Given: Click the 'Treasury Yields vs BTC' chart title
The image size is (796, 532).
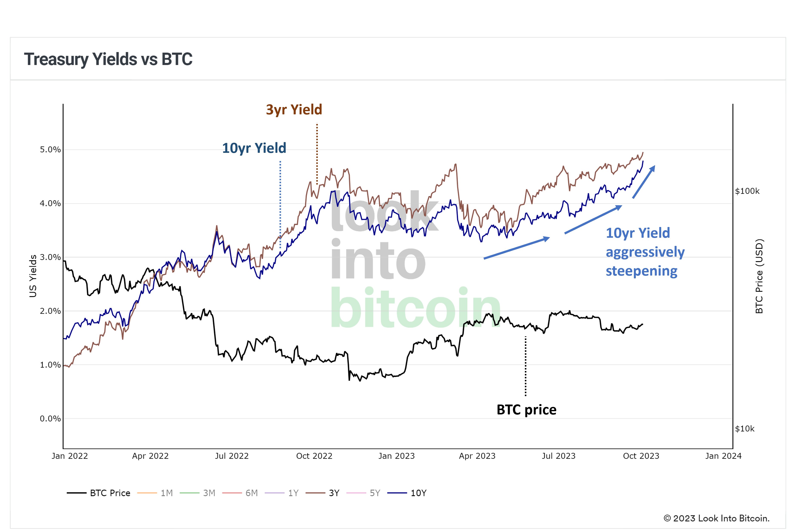Looking at the screenshot, I should coord(108,59).
